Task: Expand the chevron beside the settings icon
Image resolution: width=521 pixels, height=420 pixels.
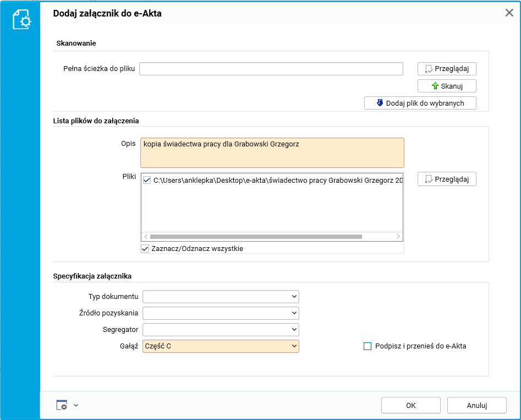Action: [76, 406]
